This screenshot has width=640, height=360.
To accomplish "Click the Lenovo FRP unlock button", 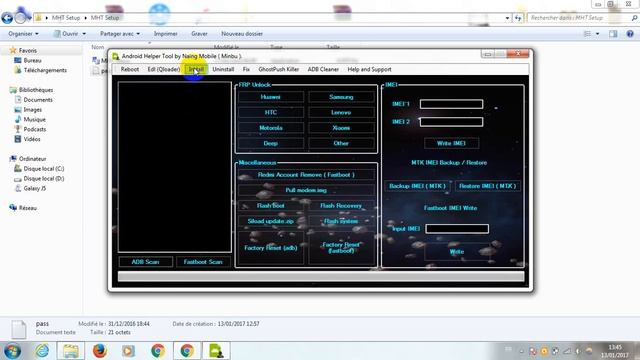I will (x=341, y=113).
